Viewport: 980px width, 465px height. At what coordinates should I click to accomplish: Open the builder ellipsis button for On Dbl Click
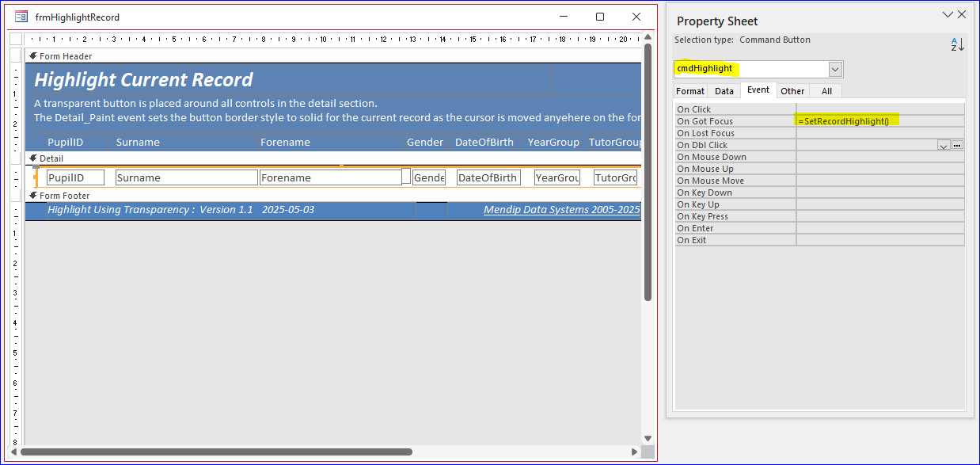coord(957,145)
